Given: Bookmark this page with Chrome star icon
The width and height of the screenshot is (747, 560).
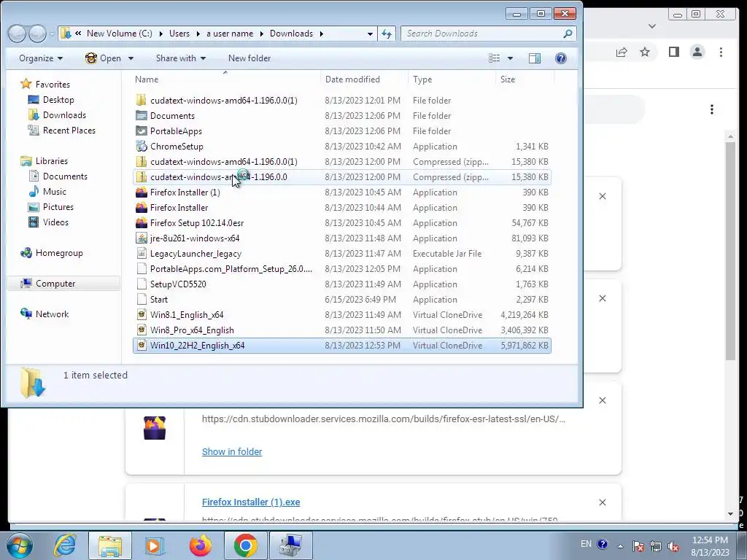Looking at the screenshot, I should (x=645, y=52).
